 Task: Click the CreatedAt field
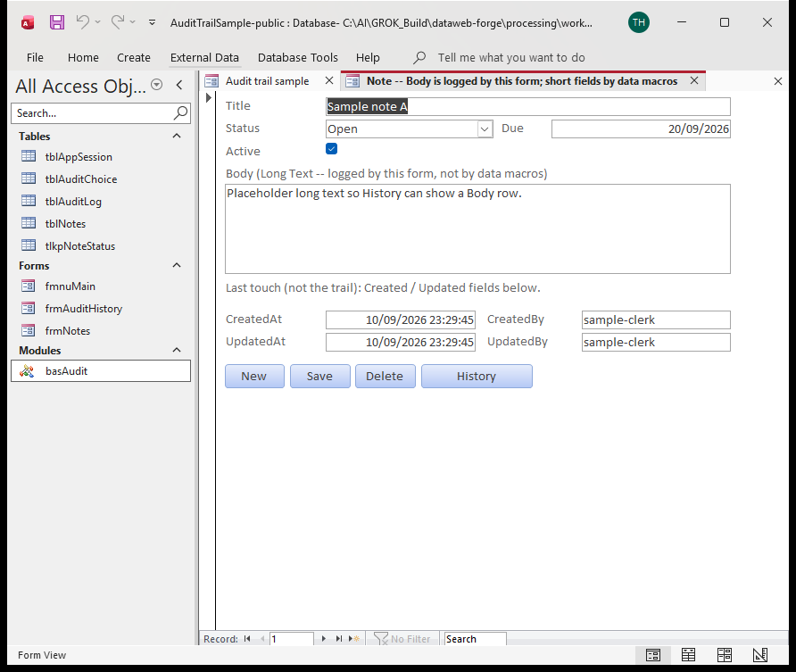(x=401, y=319)
